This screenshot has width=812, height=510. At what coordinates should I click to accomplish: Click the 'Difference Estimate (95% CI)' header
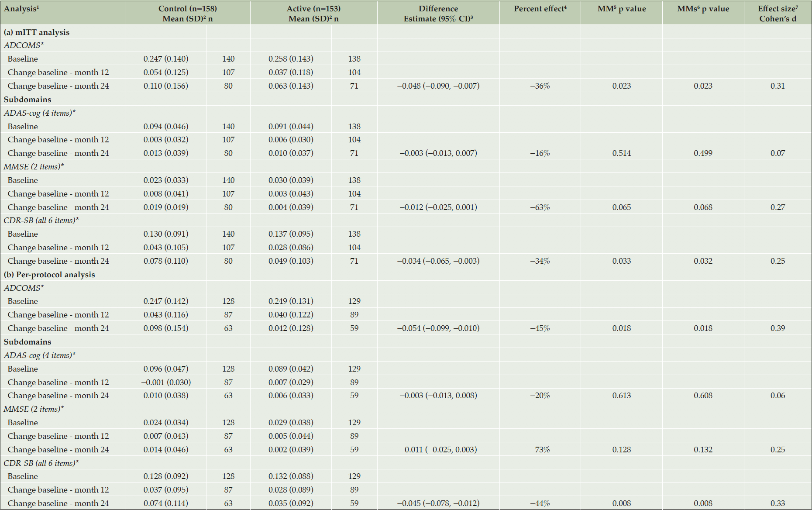(438, 14)
